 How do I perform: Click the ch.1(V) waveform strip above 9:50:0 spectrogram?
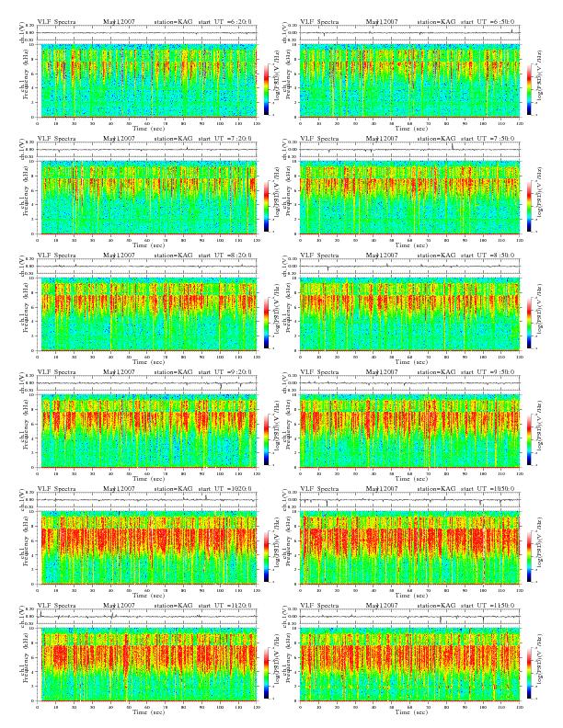409,383
